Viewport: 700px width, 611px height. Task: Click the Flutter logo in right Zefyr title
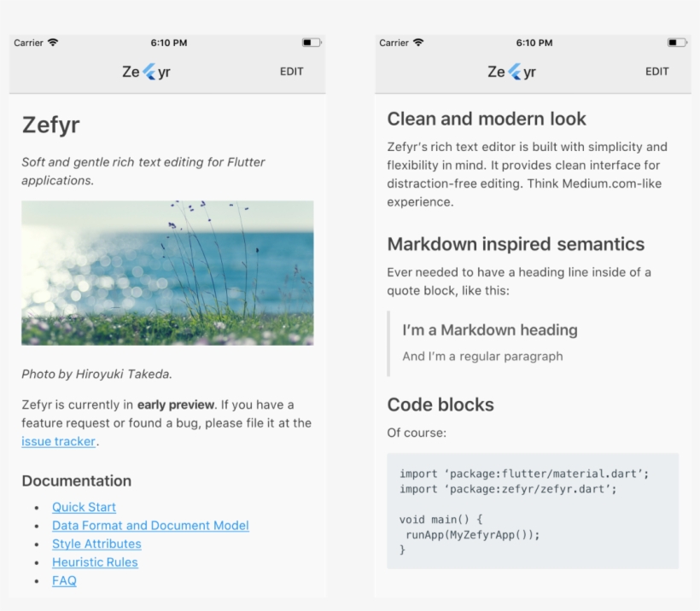515,72
